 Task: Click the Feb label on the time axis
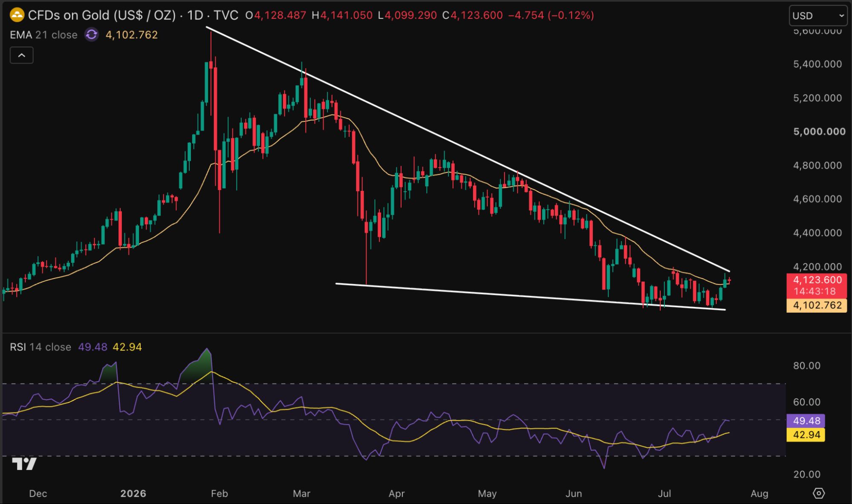point(219,494)
